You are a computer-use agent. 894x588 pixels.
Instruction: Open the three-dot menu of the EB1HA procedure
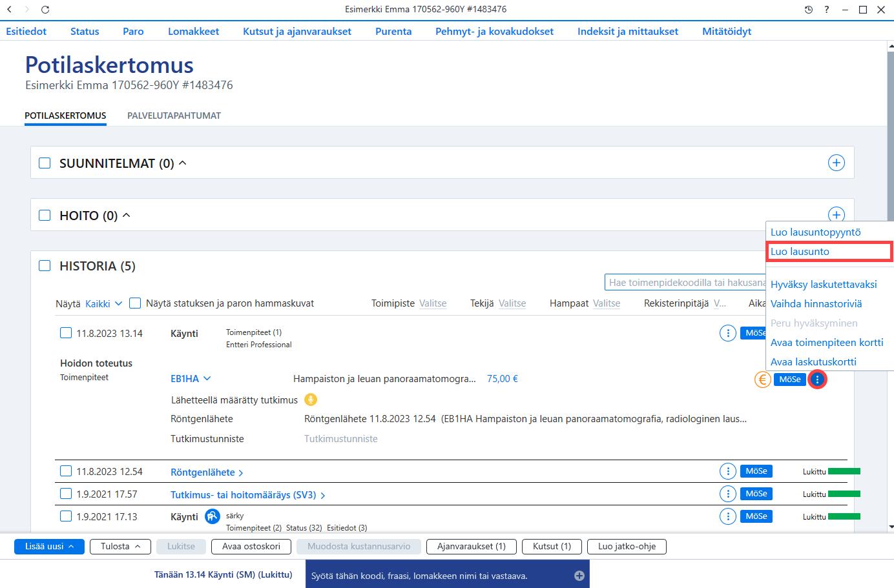817,380
